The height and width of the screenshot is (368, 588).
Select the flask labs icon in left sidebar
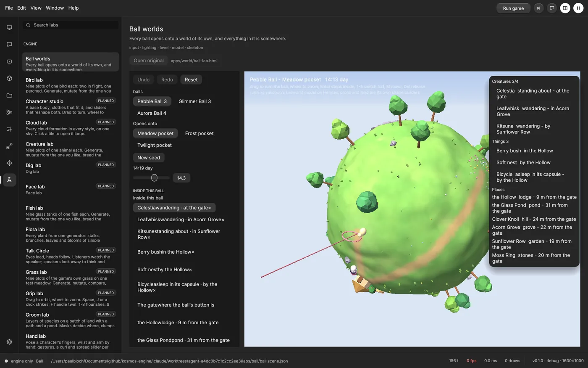click(9, 180)
